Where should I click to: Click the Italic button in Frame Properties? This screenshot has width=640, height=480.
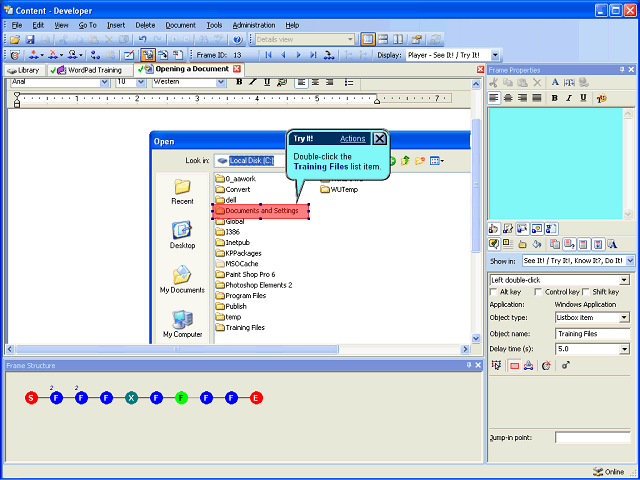[x=569, y=98]
